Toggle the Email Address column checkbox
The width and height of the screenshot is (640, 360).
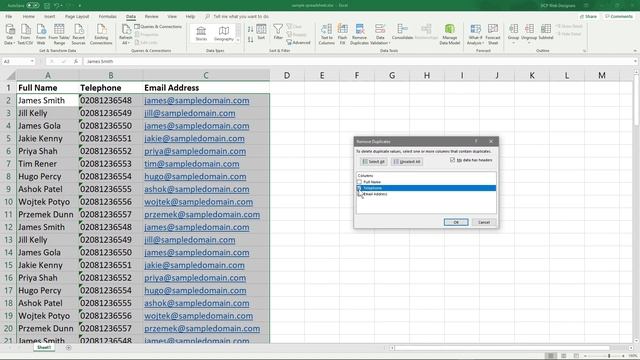[x=359, y=194]
